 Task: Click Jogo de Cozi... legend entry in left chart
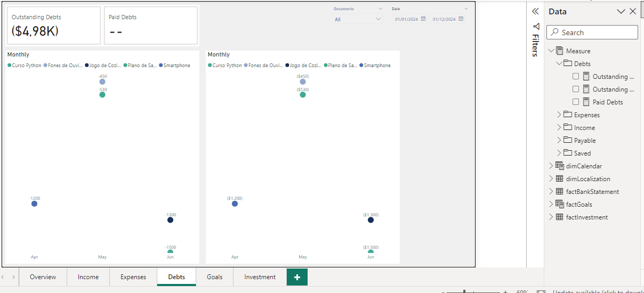(x=102, y=66)
